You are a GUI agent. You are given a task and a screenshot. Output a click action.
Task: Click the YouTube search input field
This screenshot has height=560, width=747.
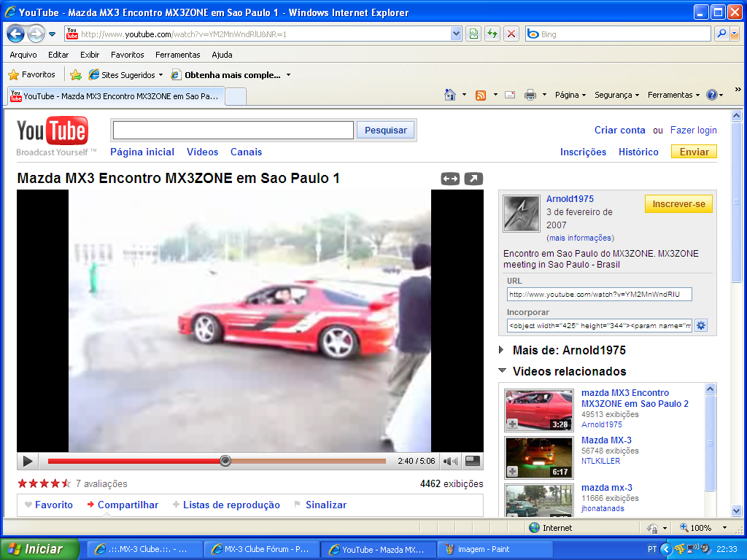point(233,130)
